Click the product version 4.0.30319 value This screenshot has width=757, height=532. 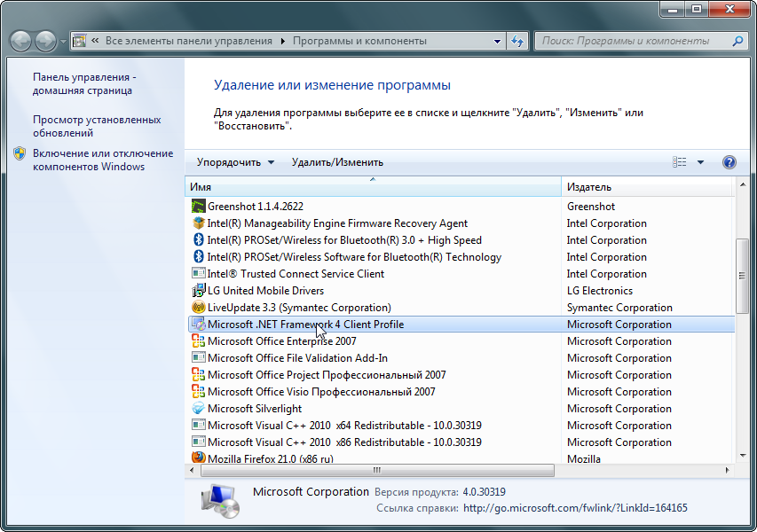tap(485, 492)
